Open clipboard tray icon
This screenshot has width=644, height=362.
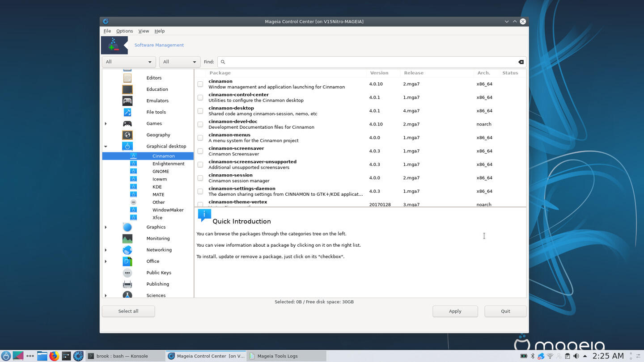pos(568,356)
